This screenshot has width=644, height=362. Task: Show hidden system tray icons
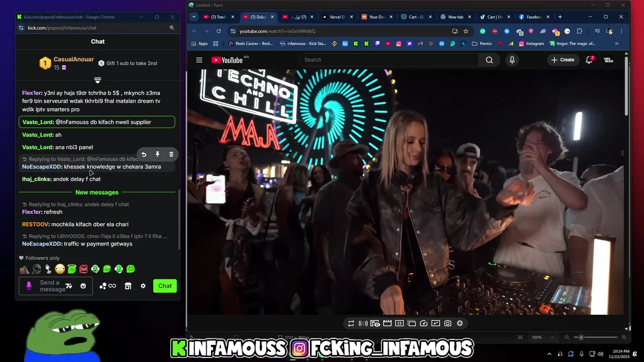[x=549, y=354]
